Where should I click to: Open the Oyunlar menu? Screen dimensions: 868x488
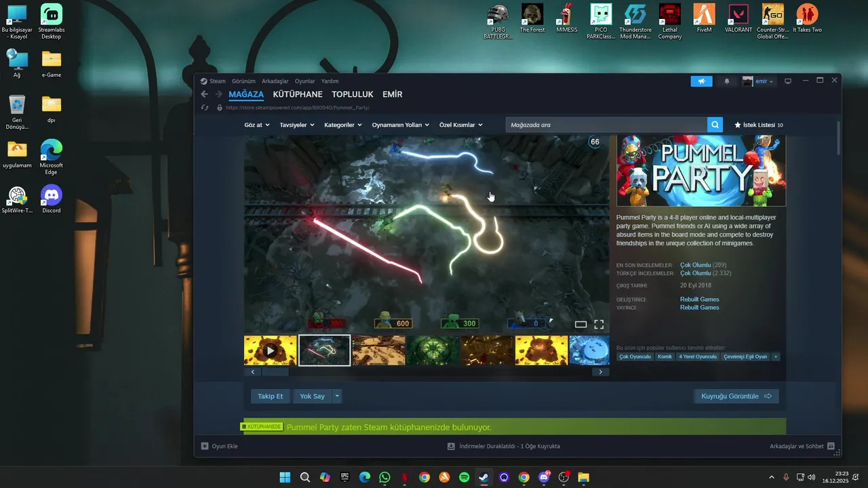pyautogui.click(x=304, y=81)
